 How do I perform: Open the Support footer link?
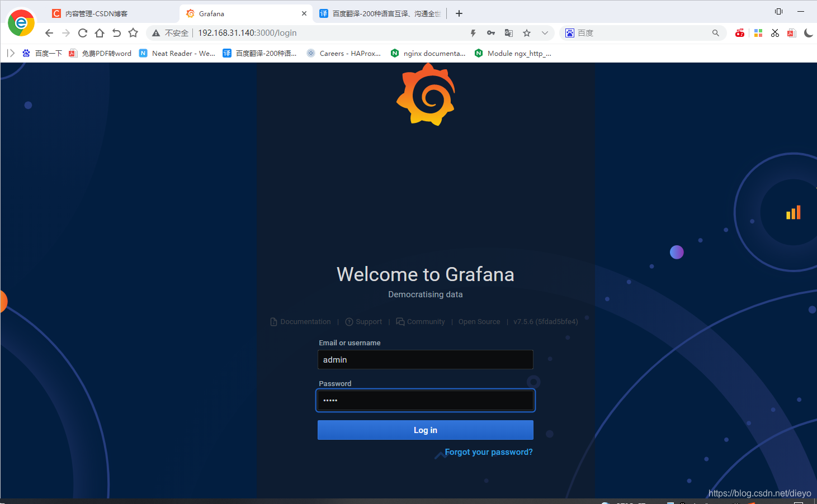(363, 322)
